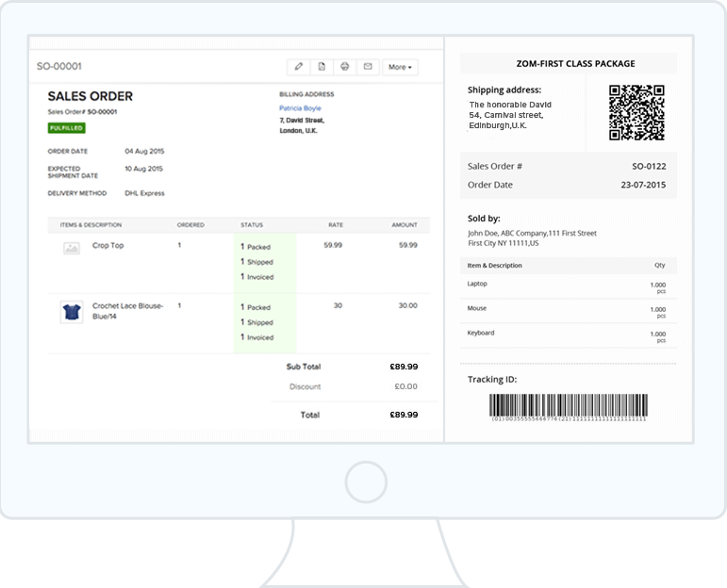Click the AMOUNT column header
Viewport: 727px width, 588px height.
[405, 224]
